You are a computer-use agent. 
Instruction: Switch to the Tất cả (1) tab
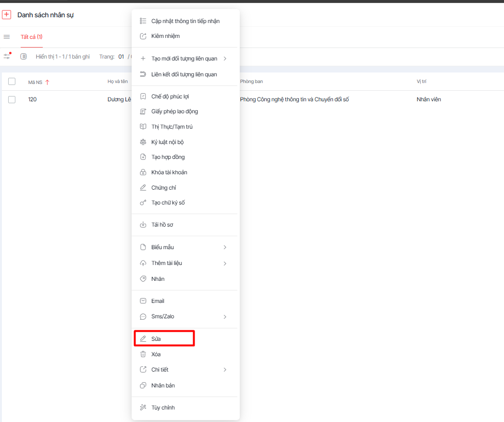(x=32, y=37)
